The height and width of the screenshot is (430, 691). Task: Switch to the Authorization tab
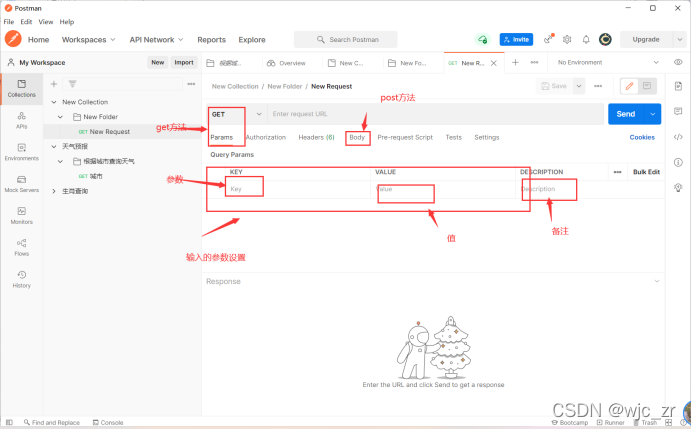tap(266, 137)
